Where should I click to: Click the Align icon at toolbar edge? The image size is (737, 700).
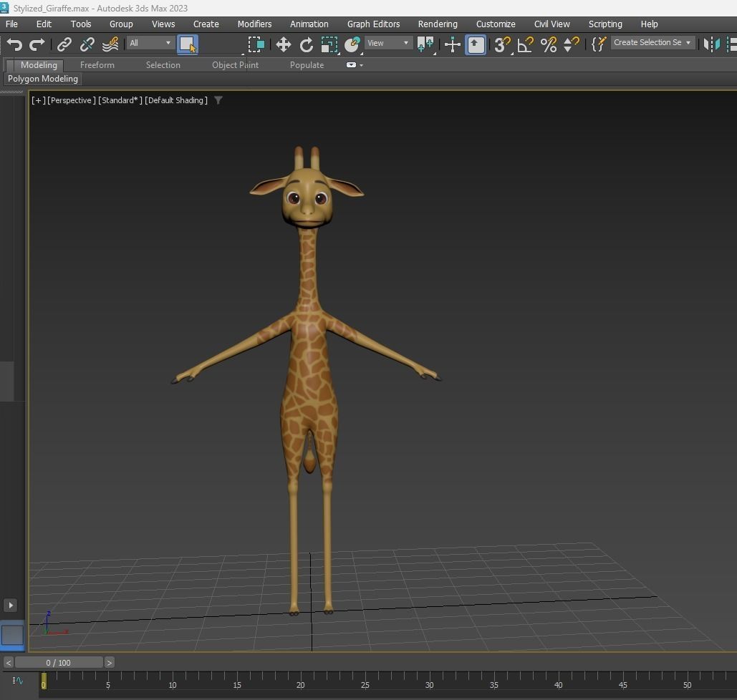[x=731, y=44]
